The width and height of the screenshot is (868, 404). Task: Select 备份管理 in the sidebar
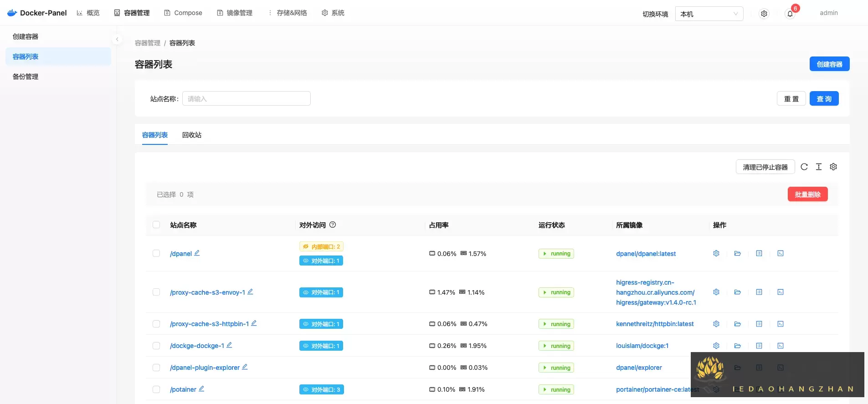point(58,77)
